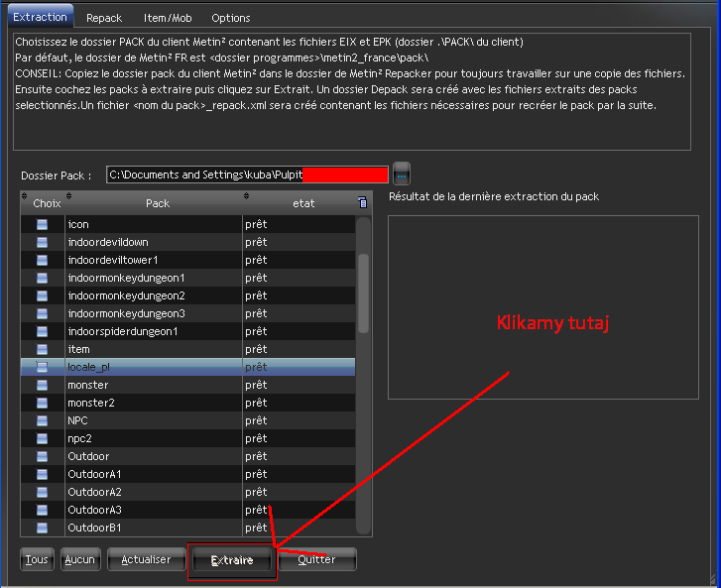Tick the checkbox for indoorspiderdungeon1 pack
The image size is (721, 588).
point(42,331)
